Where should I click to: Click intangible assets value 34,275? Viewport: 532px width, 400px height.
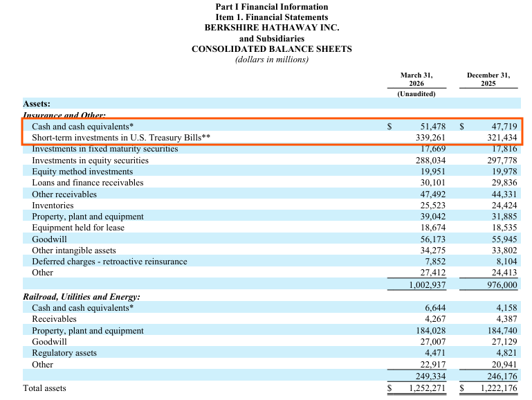click(433, 251)
